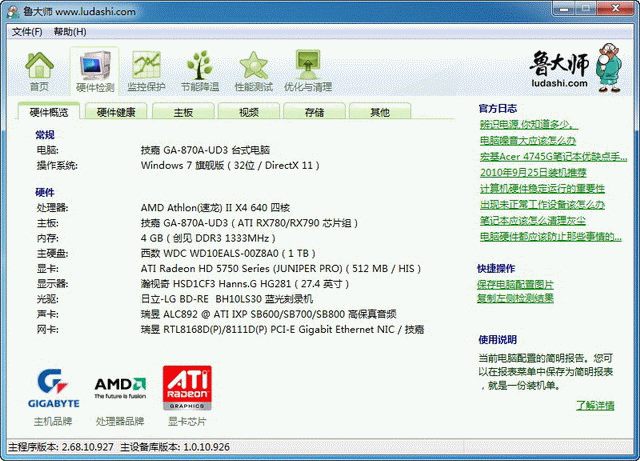Click the Windows 7 旗舰版 operating system value
The width and height of the screenshot is (640, 461).
(x=230, y=165)
